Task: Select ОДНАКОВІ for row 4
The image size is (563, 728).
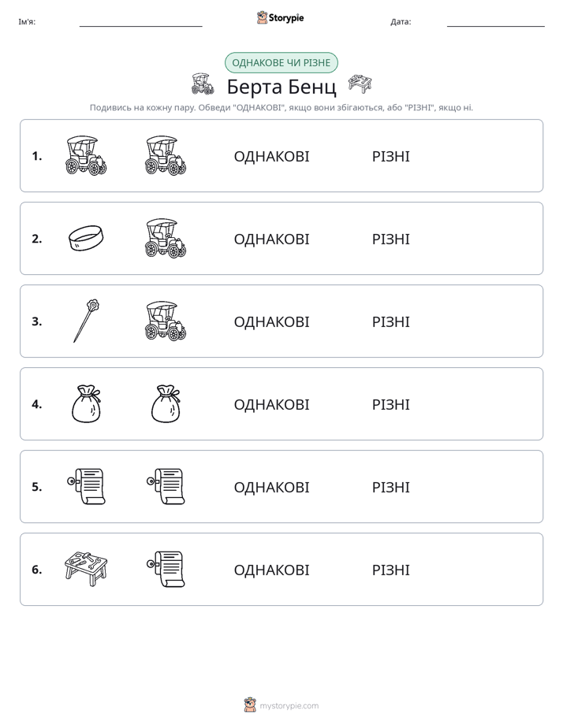Action: 271,404
